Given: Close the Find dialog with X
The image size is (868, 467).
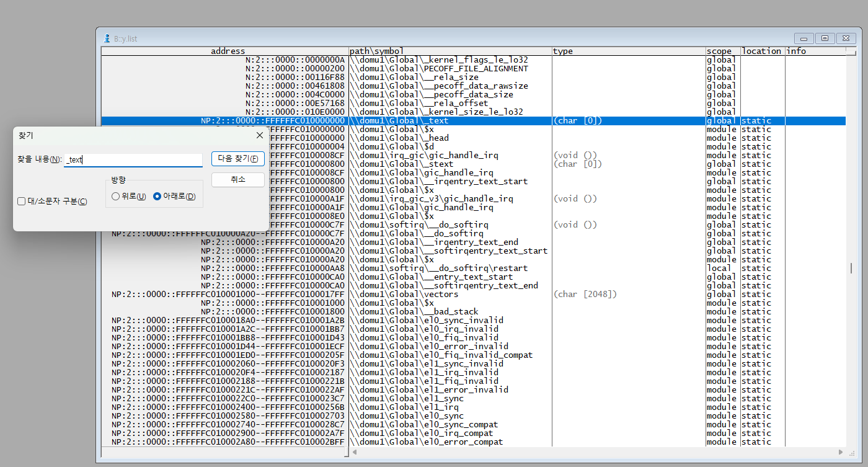Looking at the screenshot, I should (259, 135).
